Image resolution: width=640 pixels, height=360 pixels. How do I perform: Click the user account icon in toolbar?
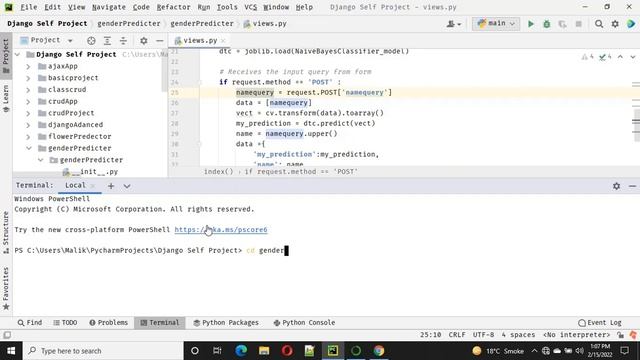click(453, 24)
